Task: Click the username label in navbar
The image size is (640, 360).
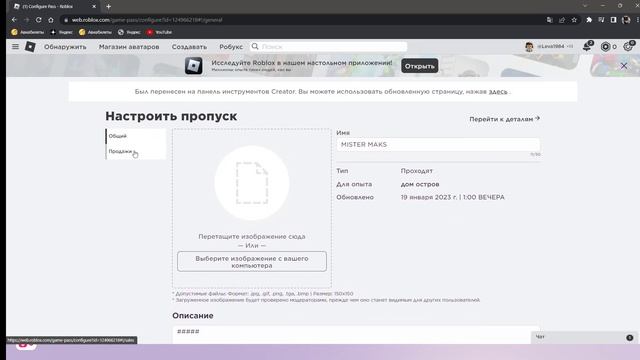Action: click(x=551, y=47)
